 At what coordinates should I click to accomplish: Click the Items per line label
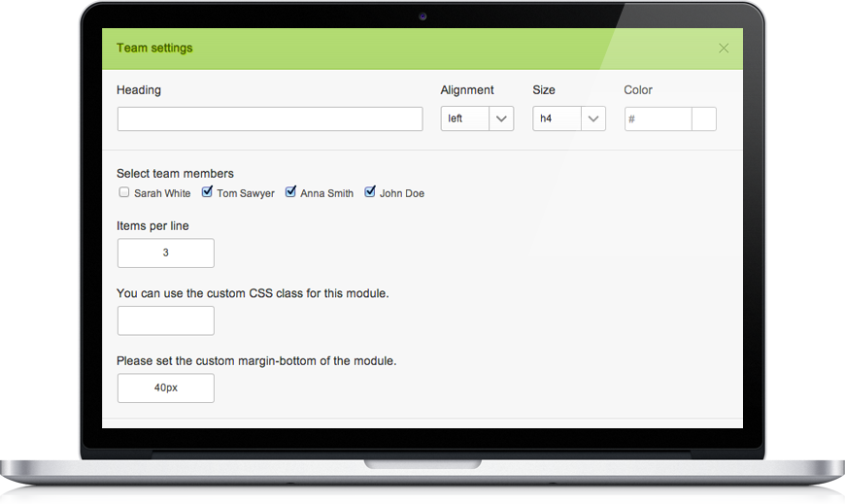[152, 226]
